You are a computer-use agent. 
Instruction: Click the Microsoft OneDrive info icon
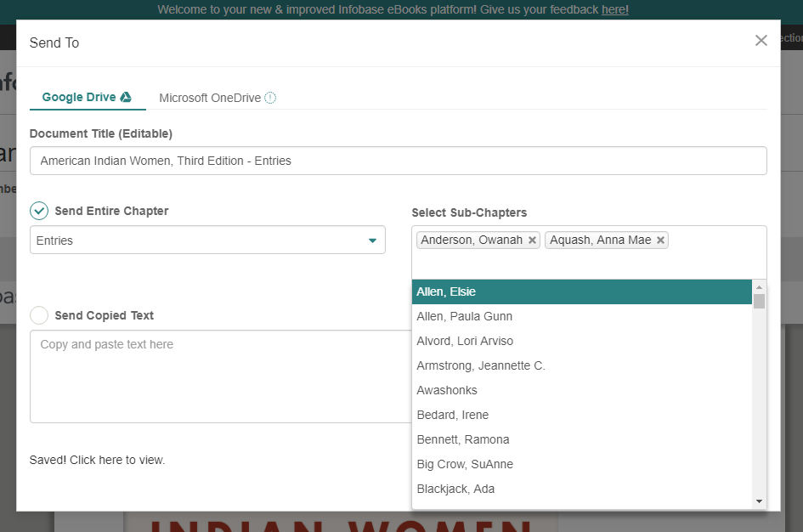[270, 98]
